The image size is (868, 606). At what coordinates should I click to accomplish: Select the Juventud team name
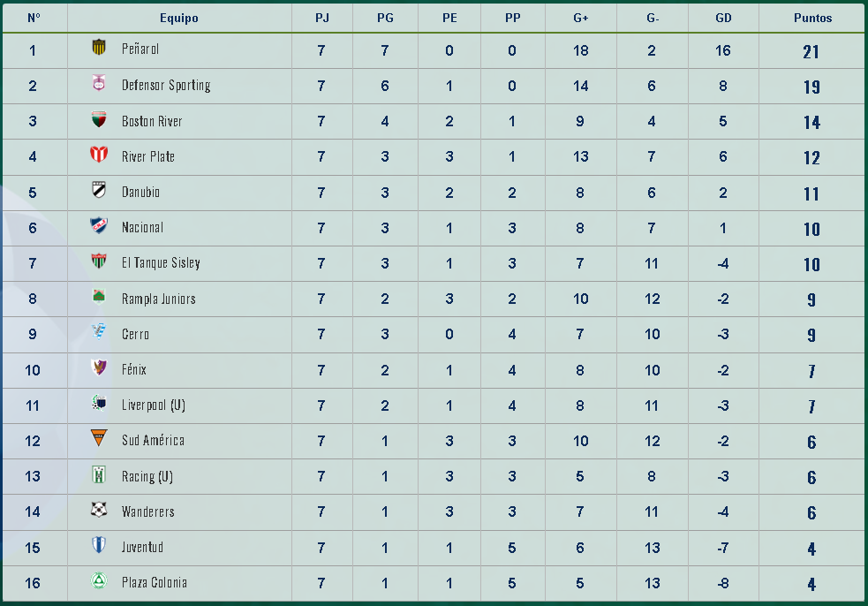click(x=142, y=547)
